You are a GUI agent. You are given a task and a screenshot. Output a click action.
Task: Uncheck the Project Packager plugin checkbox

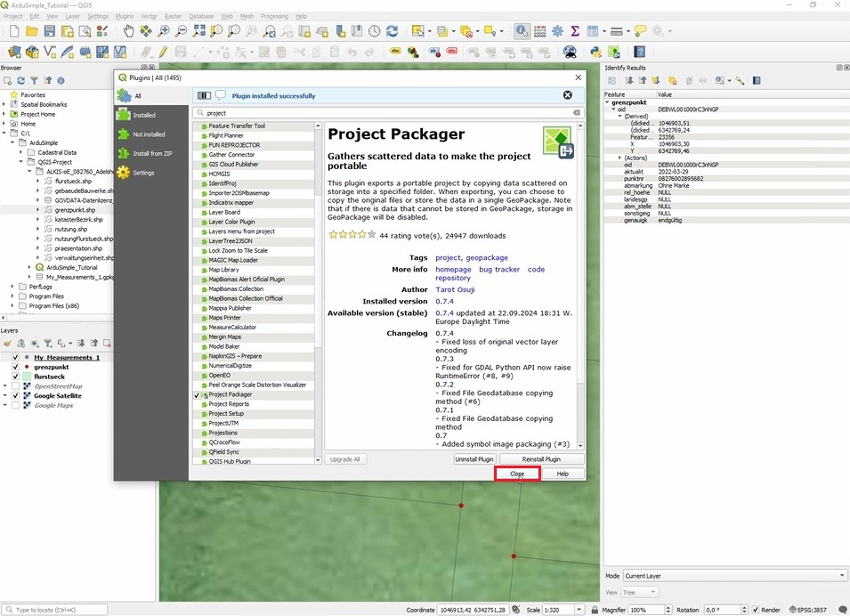[197, 394]
